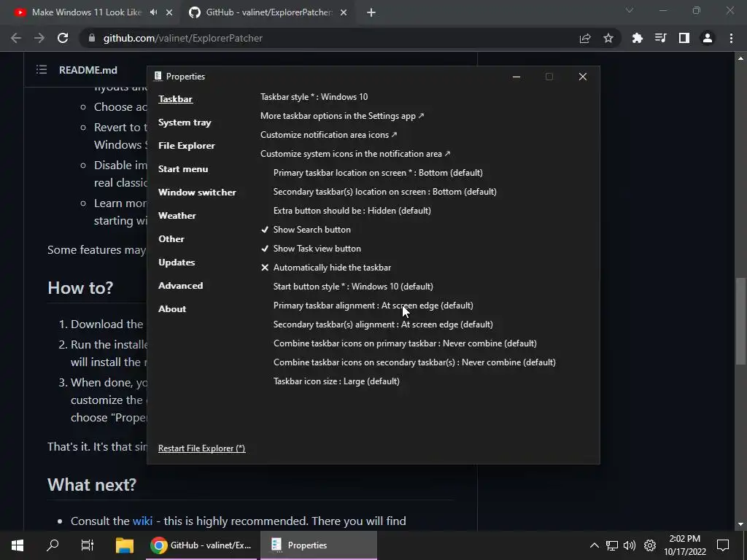Viewport: 747px width, 560px height.
Task: Open Customize system icons in notification area
Action: click(355, 154)
